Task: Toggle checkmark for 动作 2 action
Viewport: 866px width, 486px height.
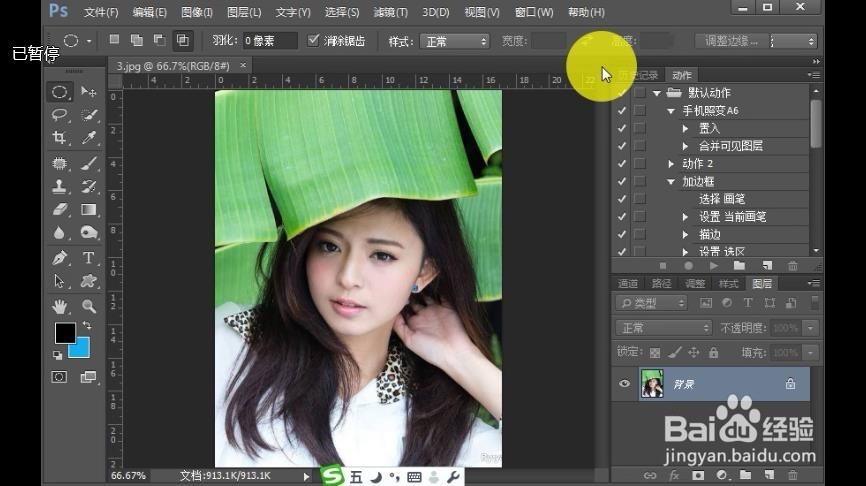Action: pos(622,163)
